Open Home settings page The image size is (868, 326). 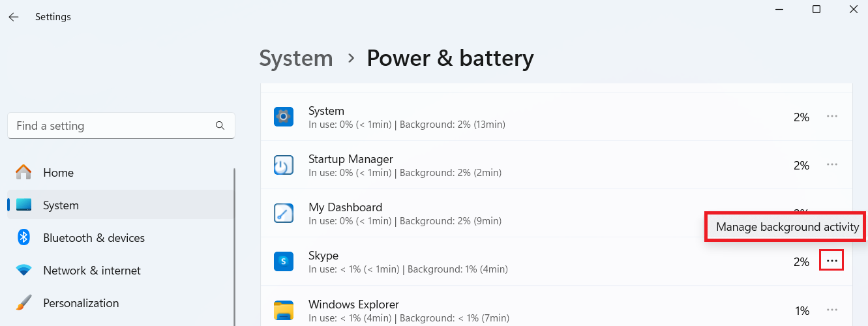pos(121,173)
